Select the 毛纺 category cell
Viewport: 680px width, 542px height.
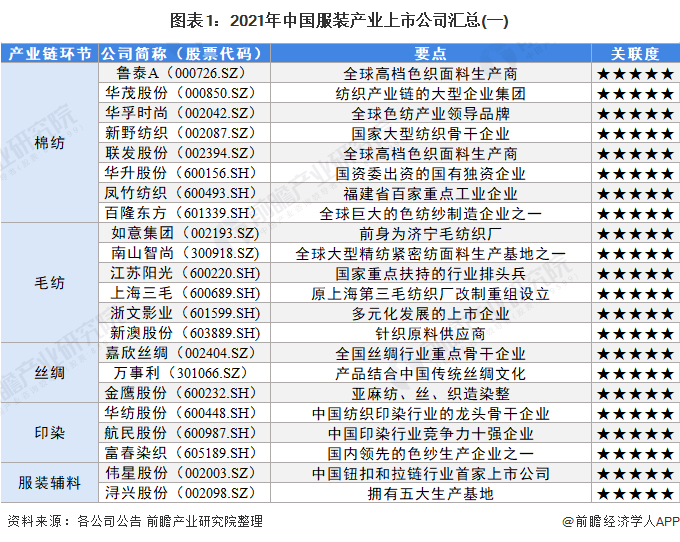(x=49, y=283)
